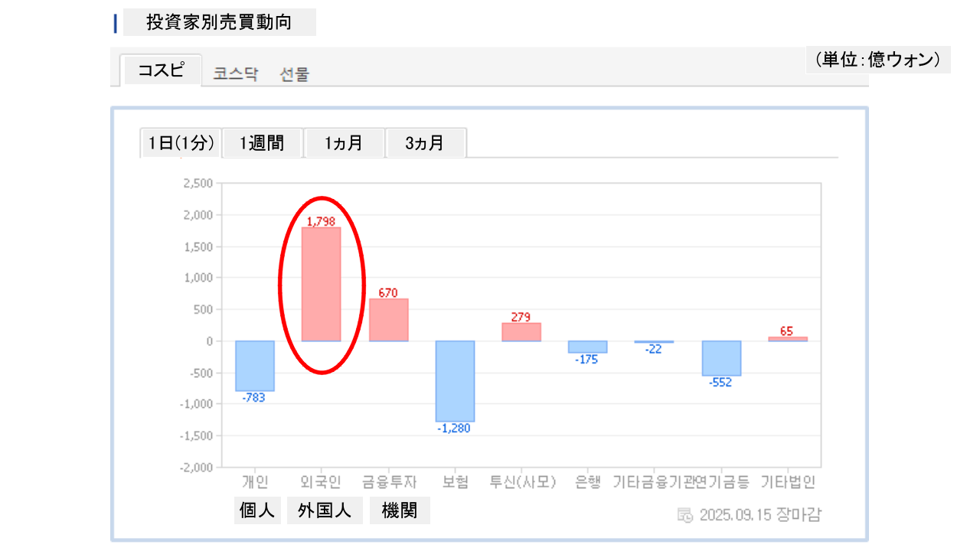The image size is (980, 551).
Task: Select the コスピ tab
Action: [161, 70]
